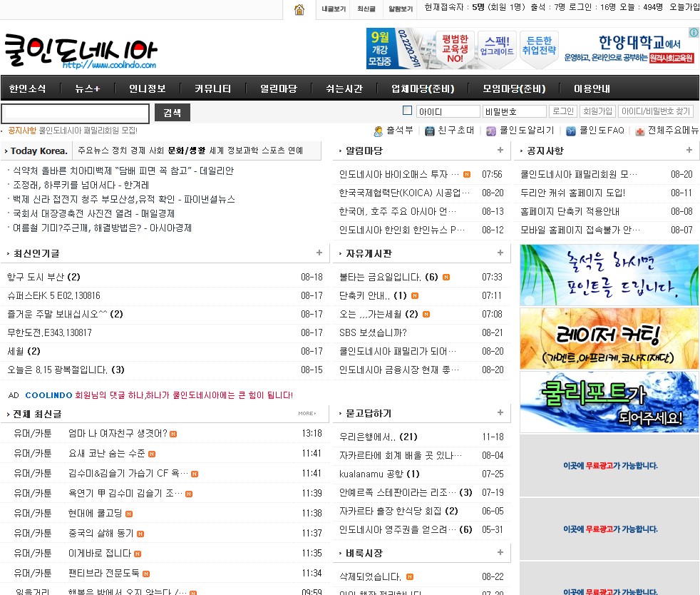
Task: Open the 내글보기 top link
Action: 334,9
